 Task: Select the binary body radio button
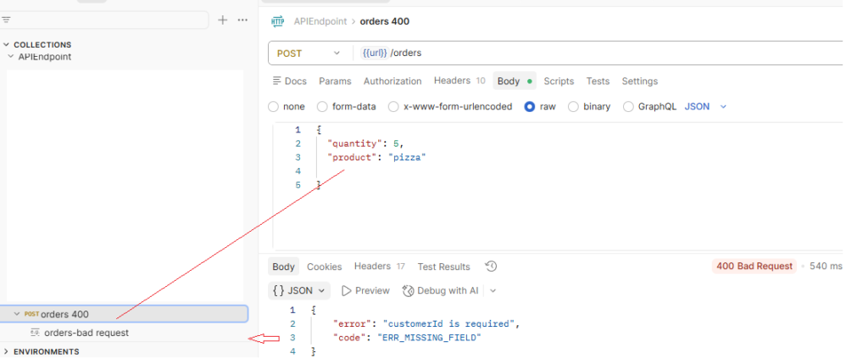point(574,106)
